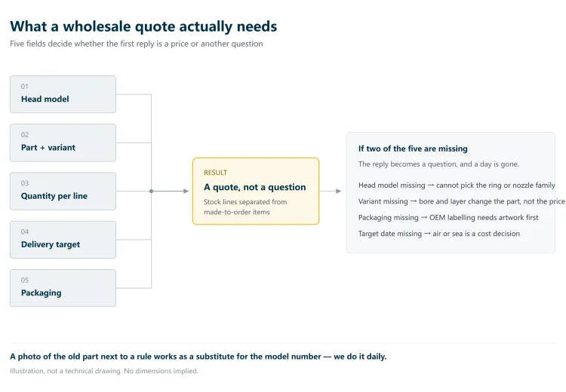The image size is (566, 392).
Task: Click the 'Head model missing' line
Action: click(x=457, y=185)
